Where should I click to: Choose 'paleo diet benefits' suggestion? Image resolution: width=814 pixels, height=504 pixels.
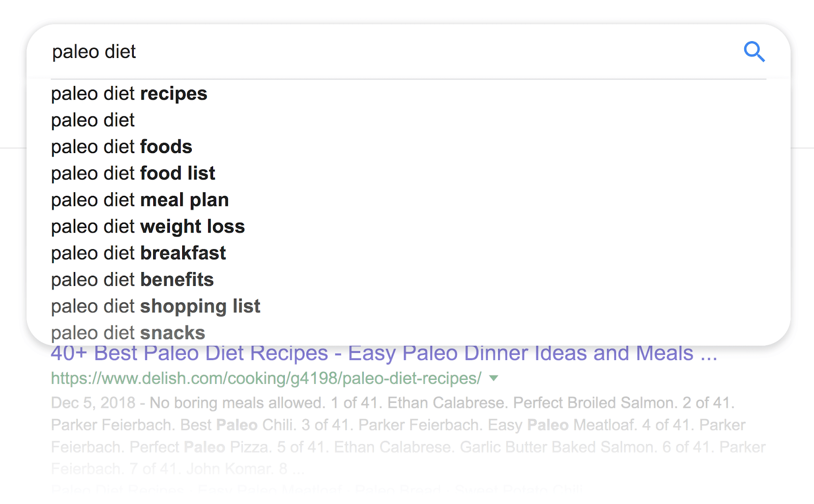coord(132,280)
